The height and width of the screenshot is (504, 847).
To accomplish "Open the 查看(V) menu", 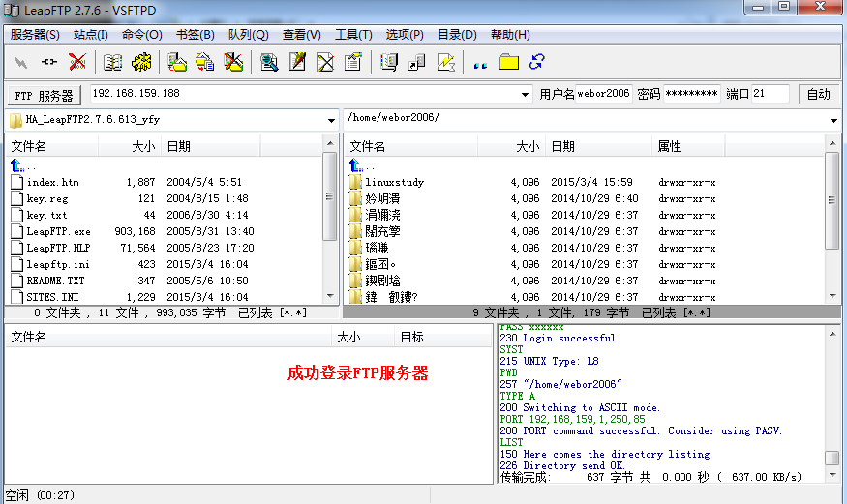I will coord(301,35).
